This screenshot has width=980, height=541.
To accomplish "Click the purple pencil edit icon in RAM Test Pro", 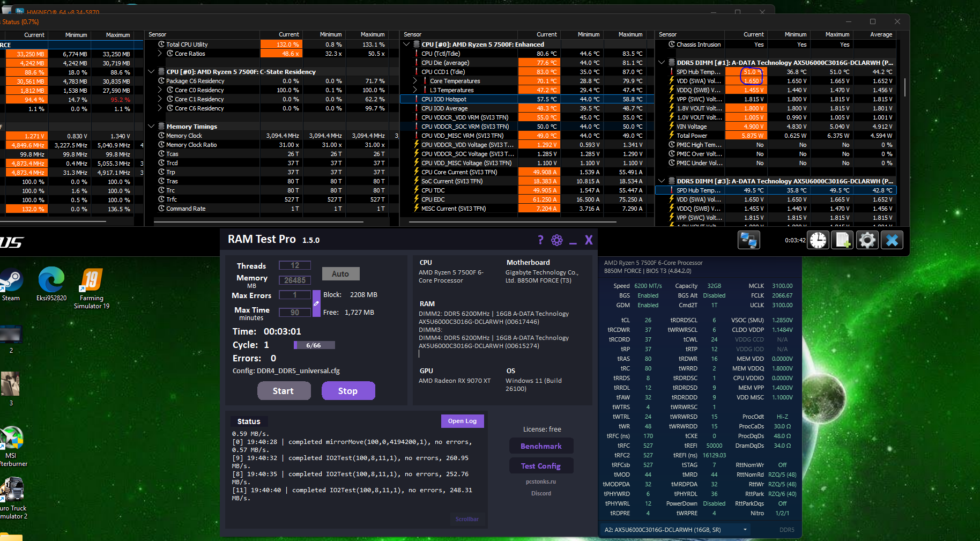I will (316, 303).
